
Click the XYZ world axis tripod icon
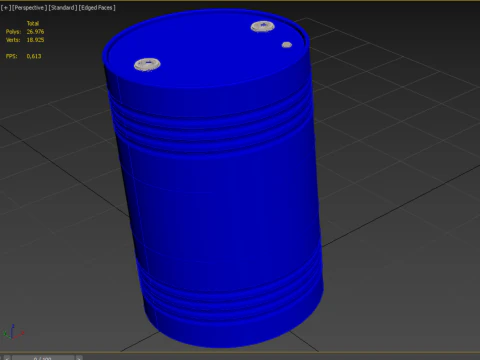(x=13, y=332)
